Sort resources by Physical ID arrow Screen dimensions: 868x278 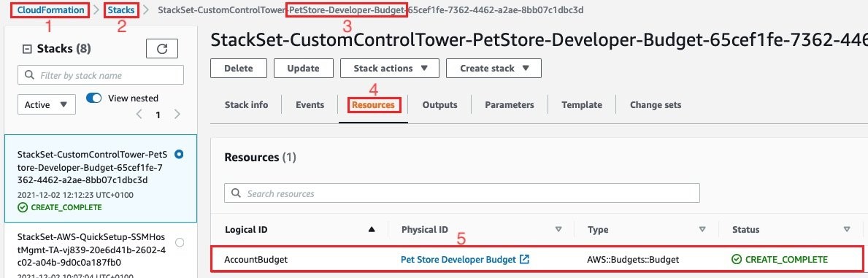[x=558, y=229]
